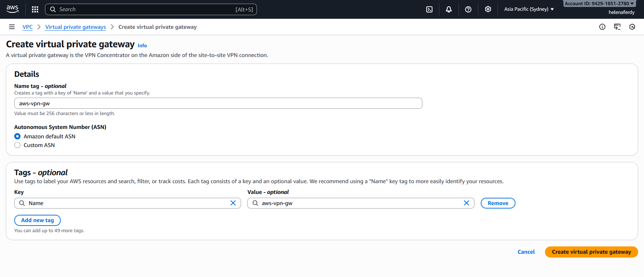
Task: Remove the Name tag row
Action: pyautogui.click(x=498, y=203)
